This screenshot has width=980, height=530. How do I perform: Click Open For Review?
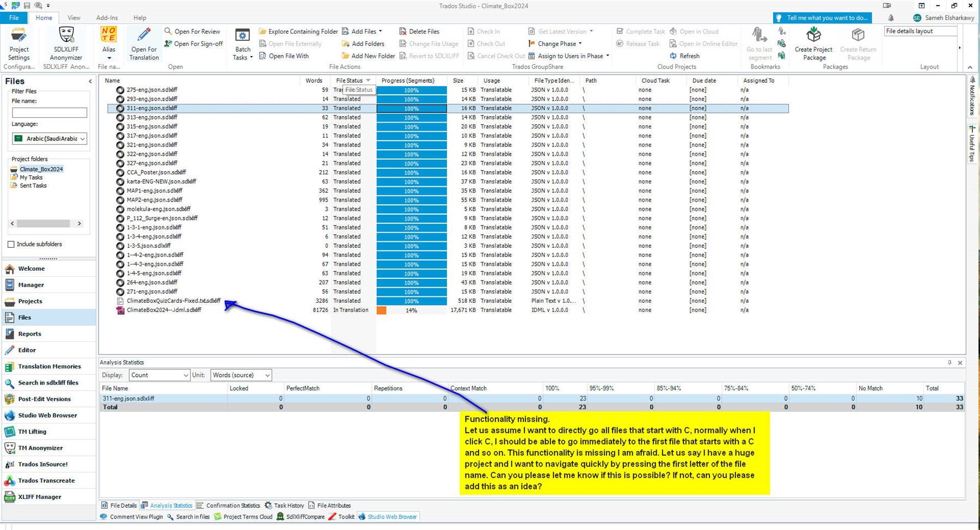click(x=192, y=32)
